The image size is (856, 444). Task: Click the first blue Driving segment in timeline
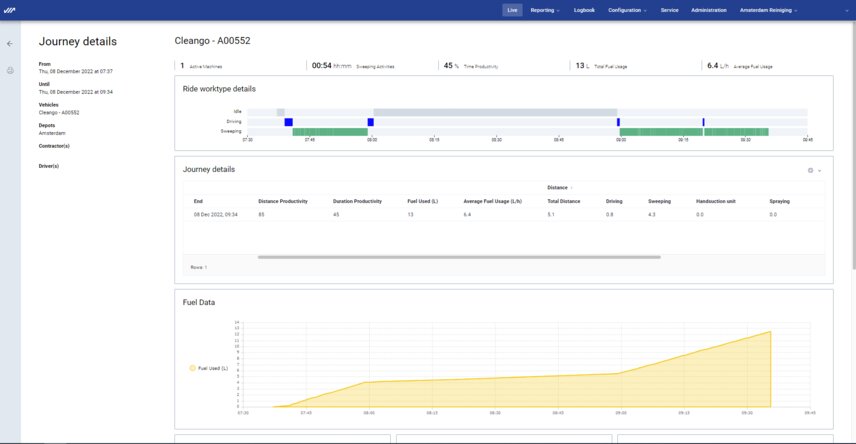pos(288,122)
